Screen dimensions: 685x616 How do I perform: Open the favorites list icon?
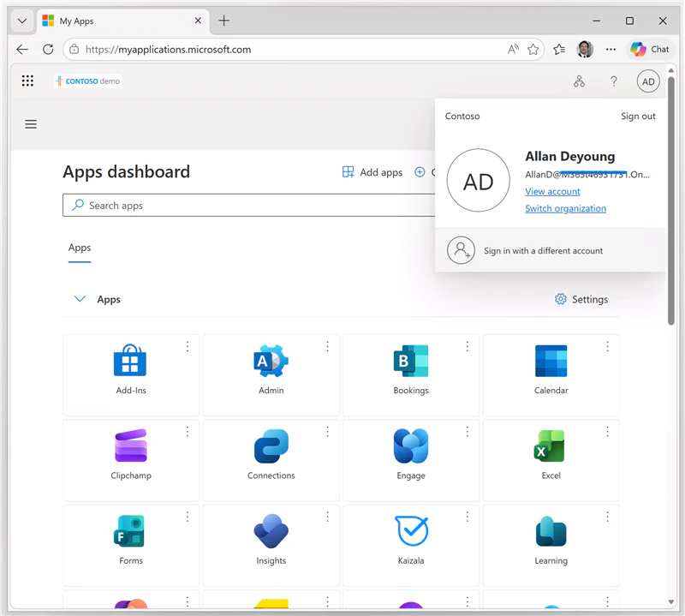pyautogui.click(x=559, y=50)
